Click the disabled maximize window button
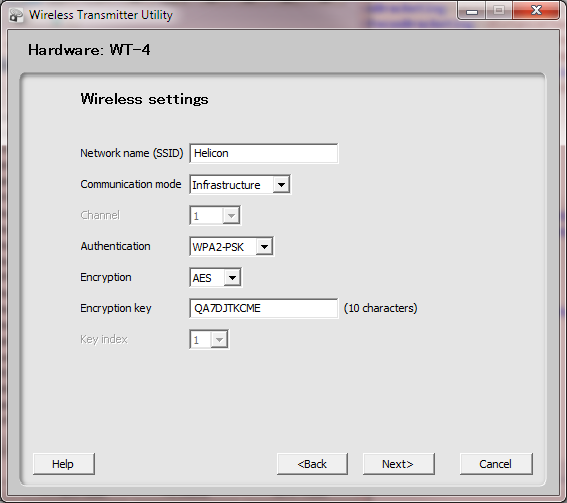This screenshot has height=503, width=567. click(x=499, y=10)
